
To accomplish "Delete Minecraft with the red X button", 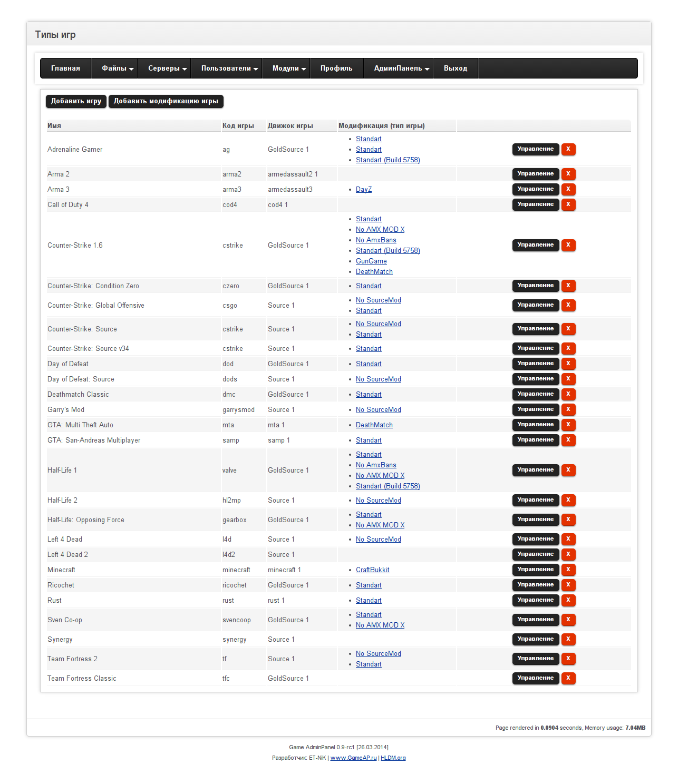I will click(x=568, y=570).
